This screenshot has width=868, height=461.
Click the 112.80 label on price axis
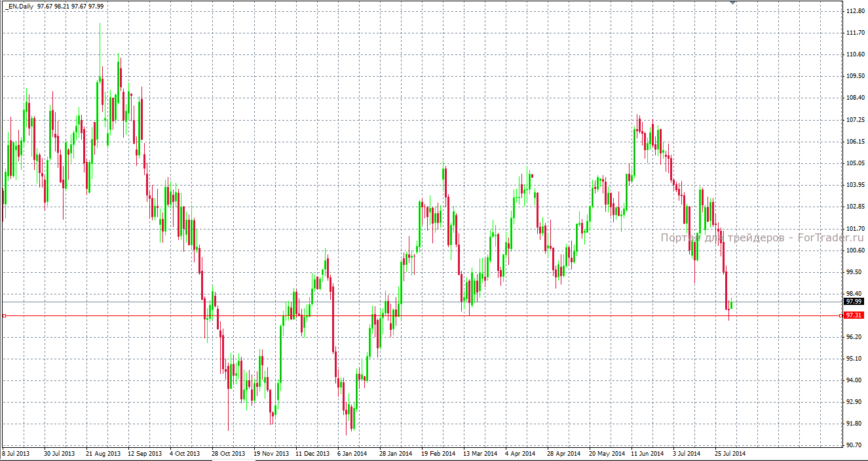[854, 11]
